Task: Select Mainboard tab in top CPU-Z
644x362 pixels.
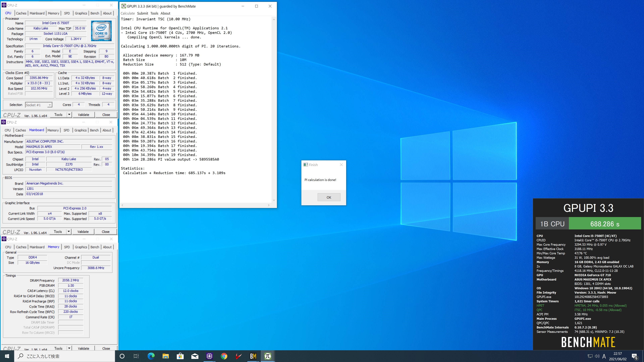Action: click(37, 13)
